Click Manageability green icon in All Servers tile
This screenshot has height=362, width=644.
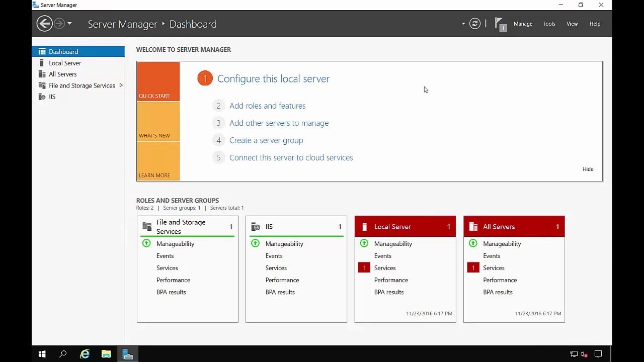click(473, 243)
